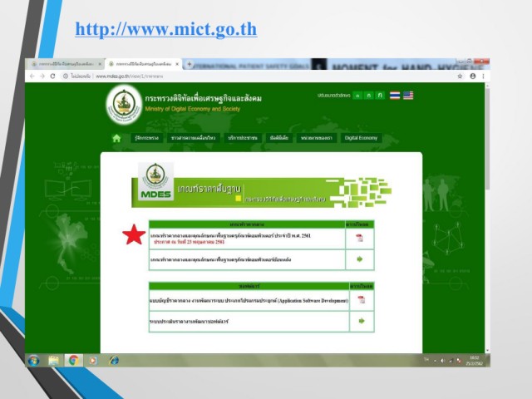Download PDF for 2561 computer price criteria
This screenshot has height=399, width=532.
360,238
